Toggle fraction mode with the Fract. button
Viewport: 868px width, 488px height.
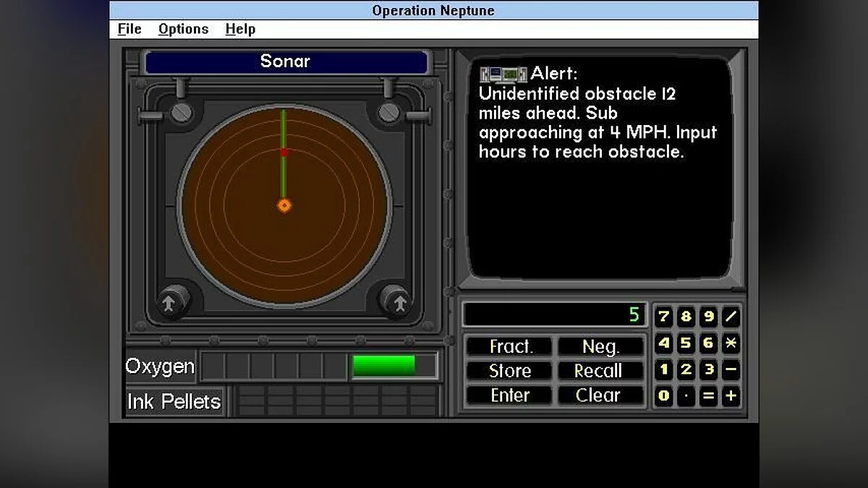(509, 346)
